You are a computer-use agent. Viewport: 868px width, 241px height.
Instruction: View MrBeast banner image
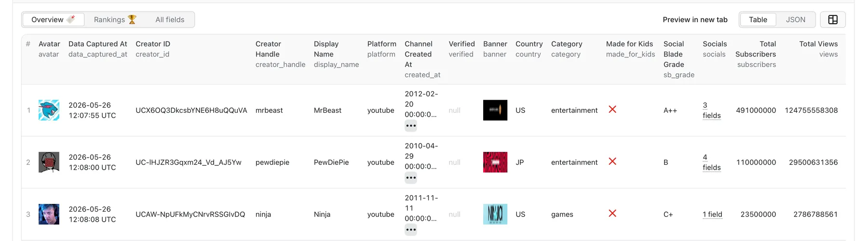(495, 110)
